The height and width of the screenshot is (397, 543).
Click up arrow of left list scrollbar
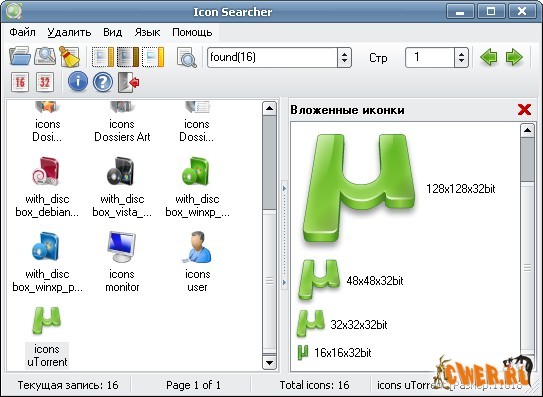pos(269,108)
